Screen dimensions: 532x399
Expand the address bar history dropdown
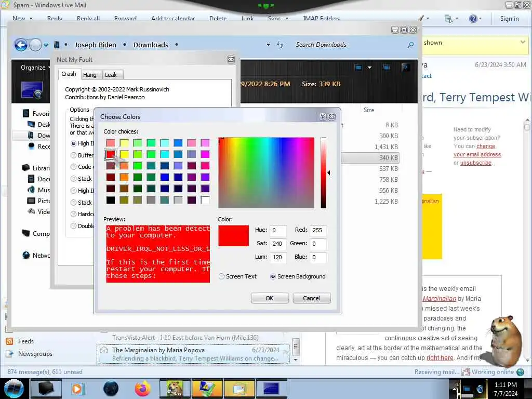tap(268, 45)
